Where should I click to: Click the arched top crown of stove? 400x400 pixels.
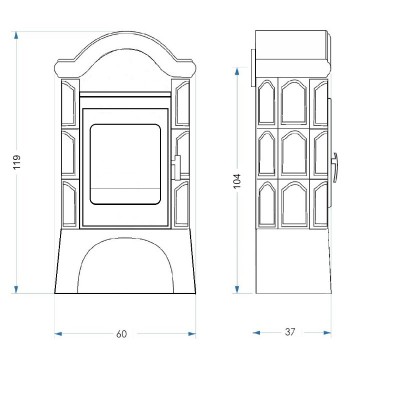[125, 54]
